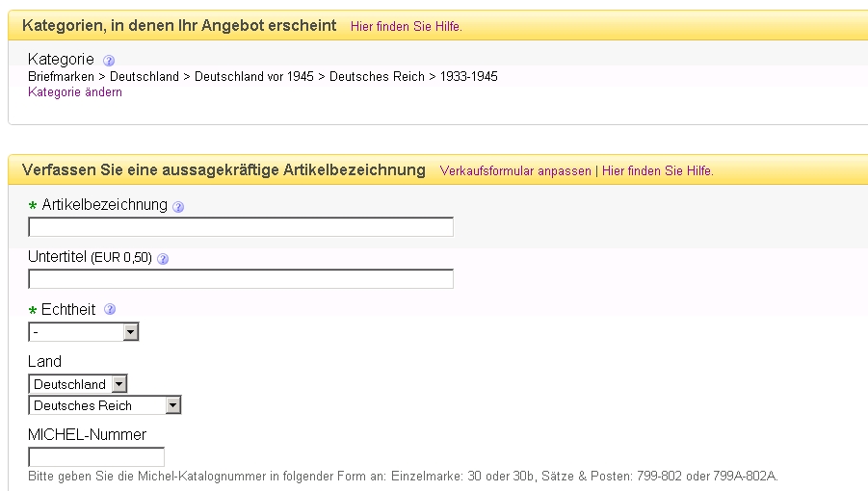Click the Artikelbezeichnung field label
This screenshot has width=868, height=491.
point(104,205)
